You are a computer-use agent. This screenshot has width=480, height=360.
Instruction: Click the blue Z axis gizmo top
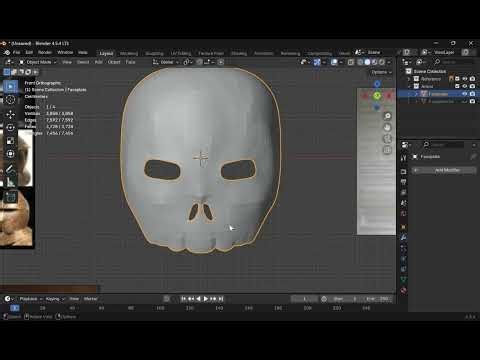pos(377,84)
